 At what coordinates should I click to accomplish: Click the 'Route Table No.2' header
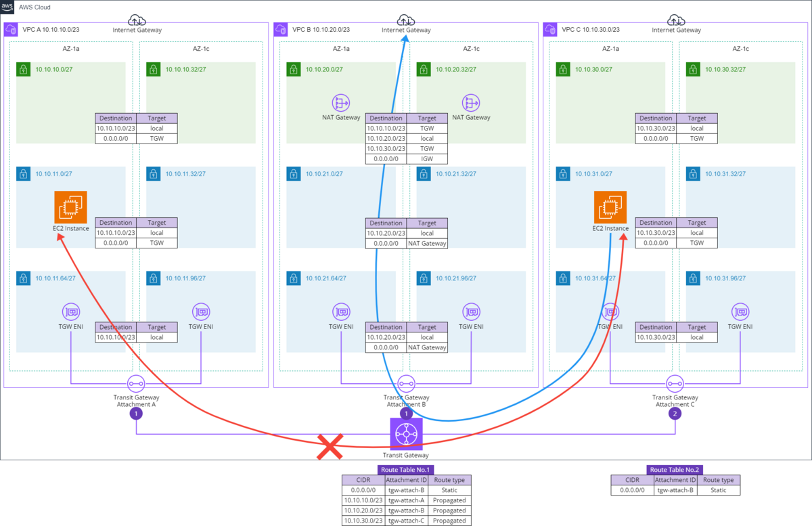point(675,469)
